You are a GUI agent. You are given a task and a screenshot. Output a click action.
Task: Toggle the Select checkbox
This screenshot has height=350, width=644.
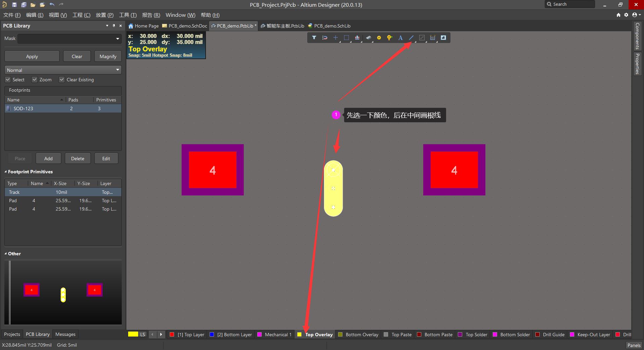pos(8,80)
